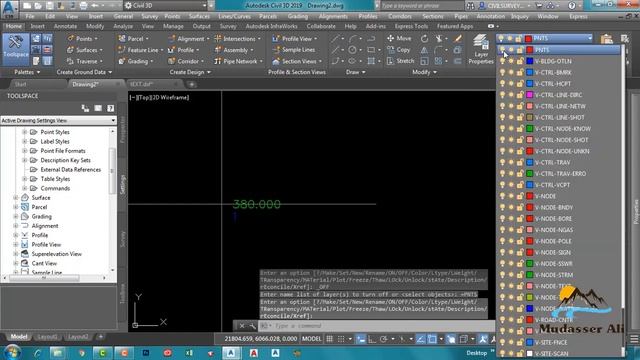
Task: Click the Assembly tool icon
Action: tap(218, 50)
